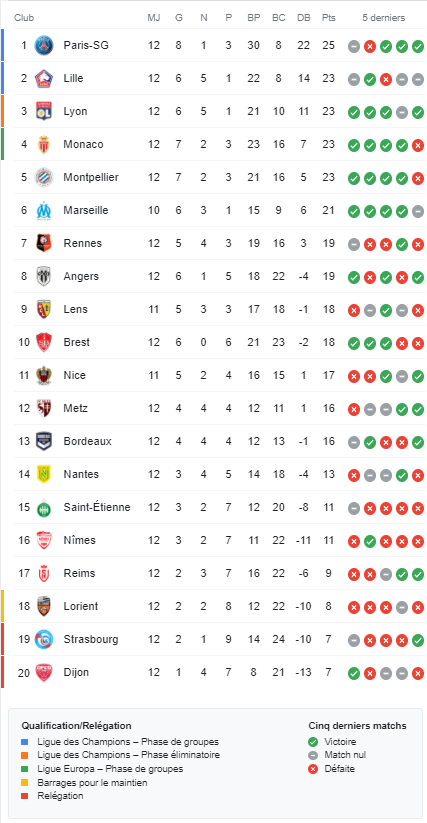
Task: Click the blue Ligue des Champions legend swatch
Action: click(24, 742)
